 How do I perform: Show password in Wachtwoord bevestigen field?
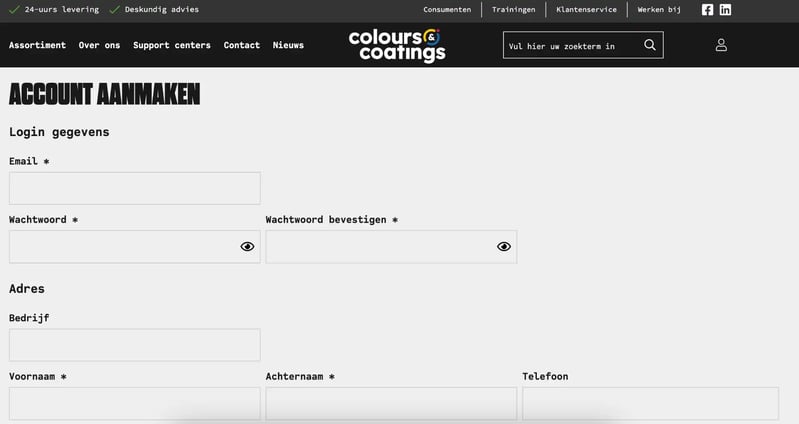[504, 247]
